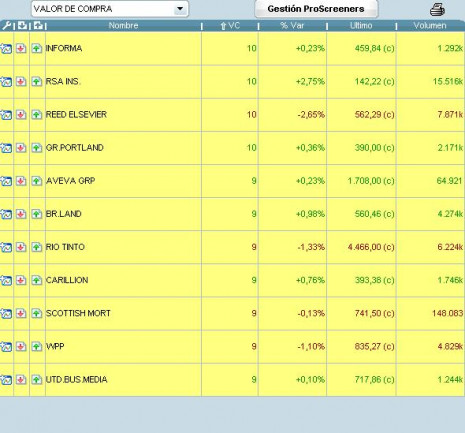This screenshot has width=465, height=433.
Task: Click green up-arrow icon for INFORMA
Action: tap(37, 49)
